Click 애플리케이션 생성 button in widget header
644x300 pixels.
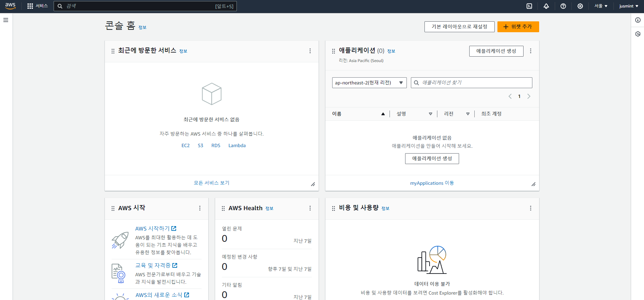(x=496, y=51)
